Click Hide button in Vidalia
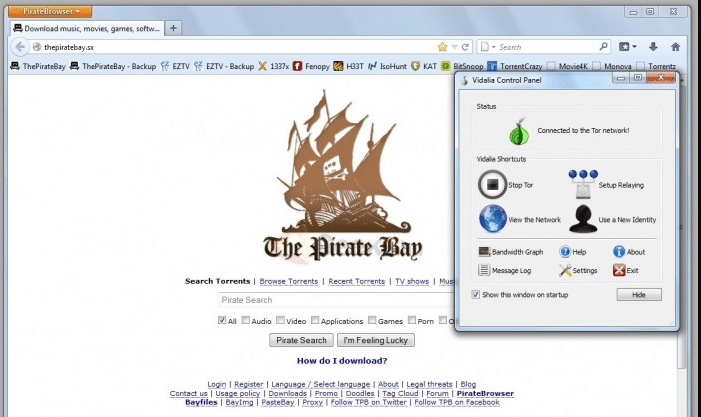Viewport: 701px width, 417px height. tap(639, 295)
